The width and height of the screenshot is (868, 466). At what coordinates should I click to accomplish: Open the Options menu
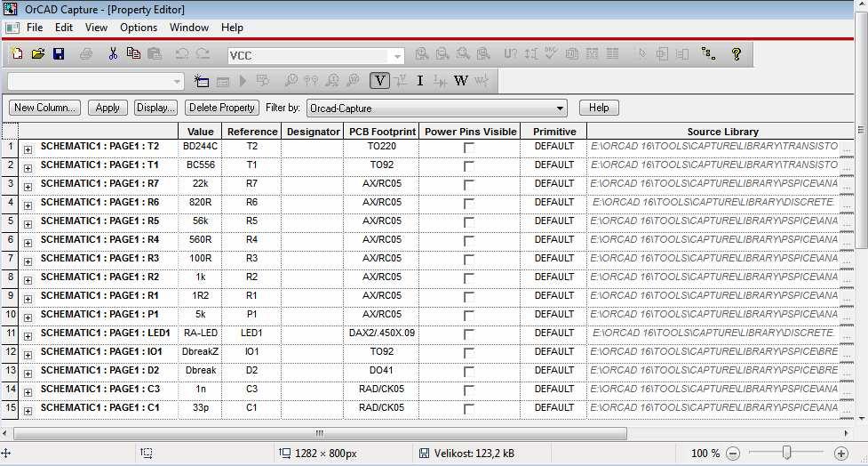[x=139, y=28]
